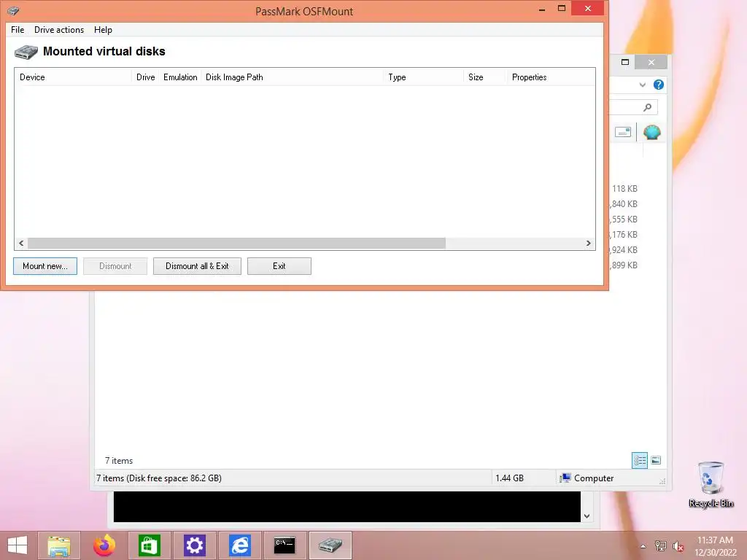The height and width of the screenshot is (560, 747).
Task: Click the Mount new... button
Action: (45, 266)
